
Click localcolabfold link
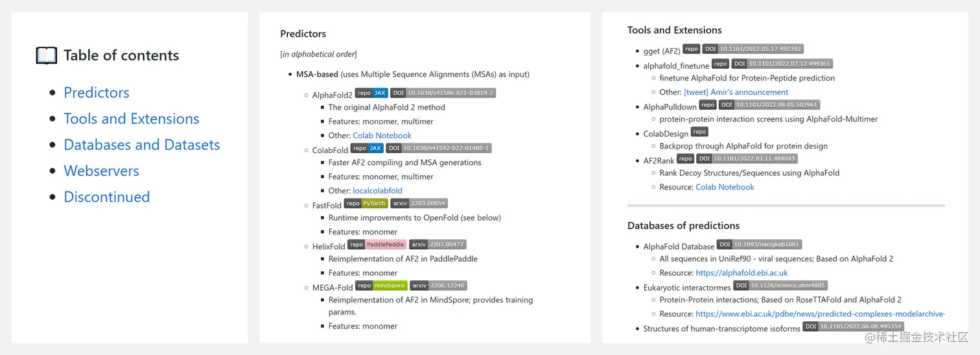coord(377,191)
